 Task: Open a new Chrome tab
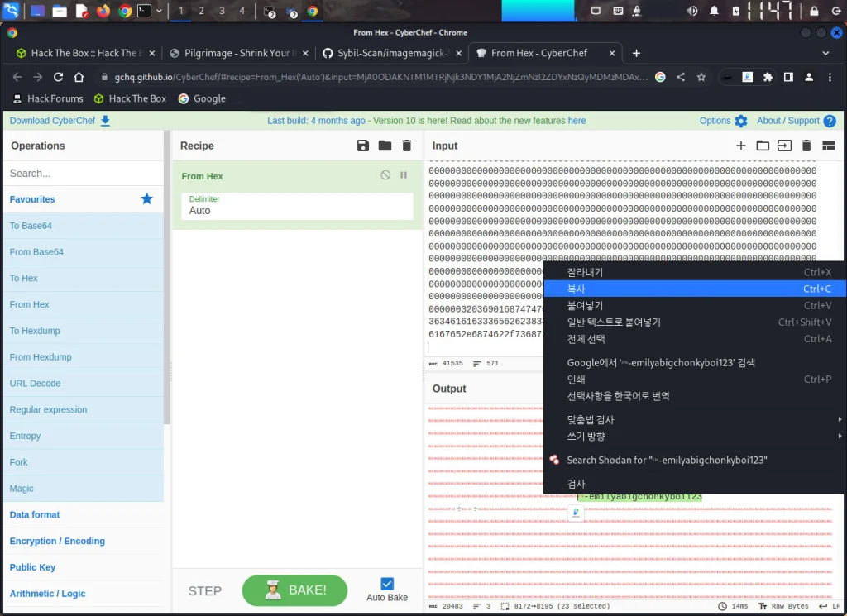tap(636, 53)
